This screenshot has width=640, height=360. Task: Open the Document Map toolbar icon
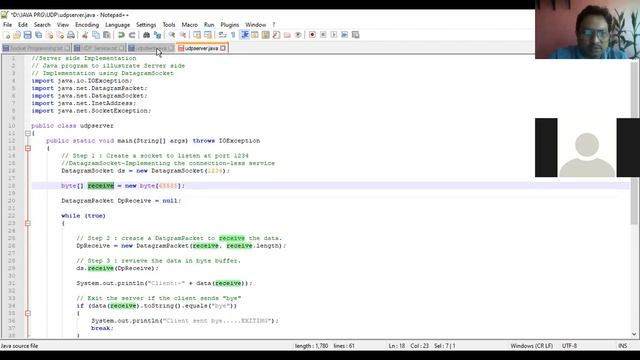tap(266, 35)
